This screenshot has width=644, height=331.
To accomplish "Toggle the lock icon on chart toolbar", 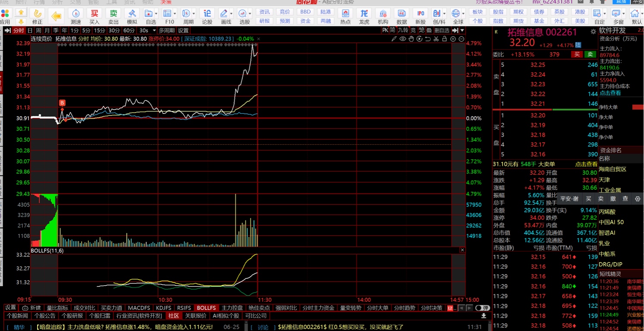I will pyautogui.click(x=444, y=39).
